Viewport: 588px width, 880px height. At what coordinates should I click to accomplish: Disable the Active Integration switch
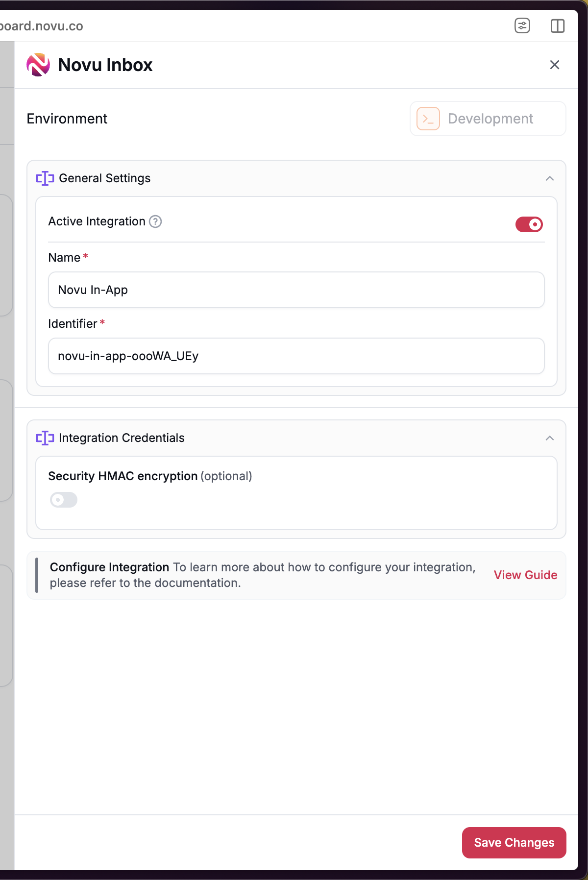529,224
